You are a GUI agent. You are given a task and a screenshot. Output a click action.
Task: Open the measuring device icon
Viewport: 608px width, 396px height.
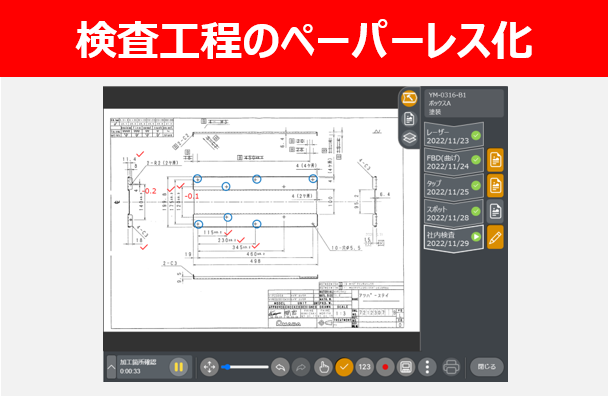click(x=406, y=367)
